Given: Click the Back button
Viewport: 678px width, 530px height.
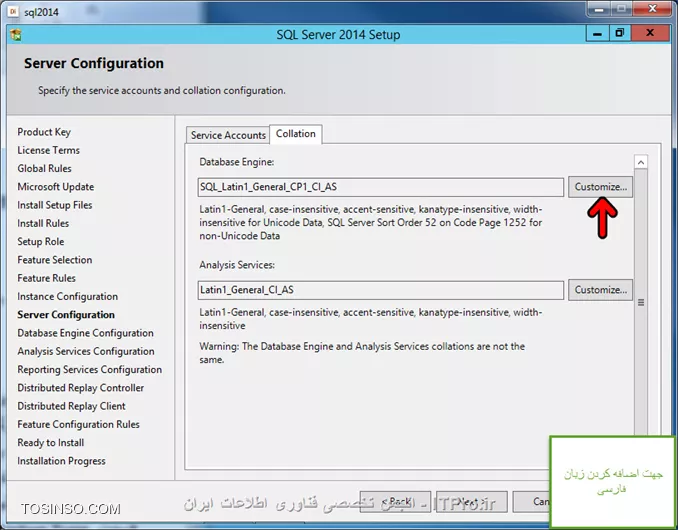Looking at the screenshot, I should pyautogui.click(x=395, y=501).
